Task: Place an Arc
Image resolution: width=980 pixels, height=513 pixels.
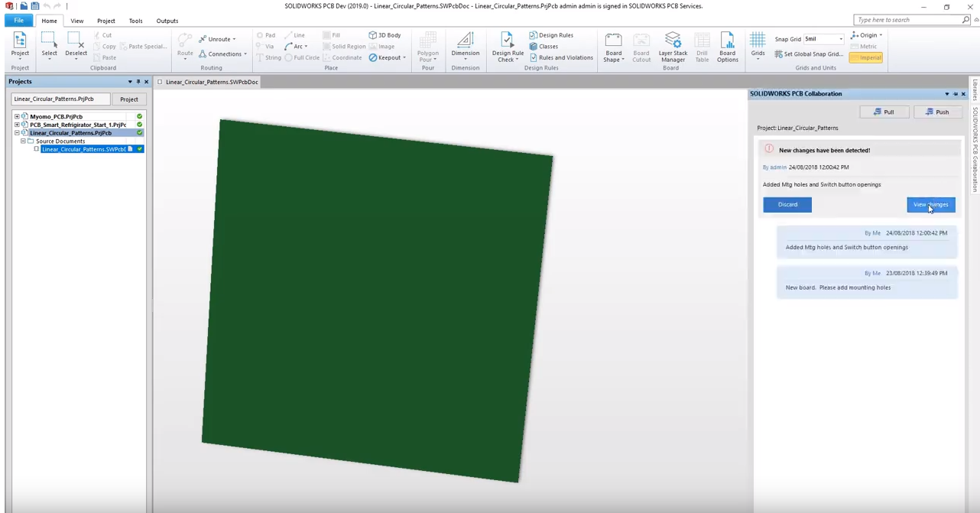Action: [x=296, y=47]
